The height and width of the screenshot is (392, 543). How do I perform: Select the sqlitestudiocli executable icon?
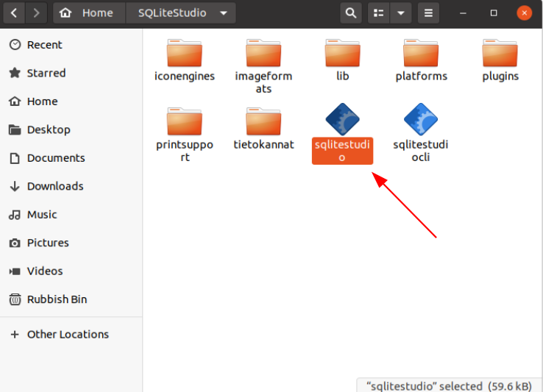point(421,119)
